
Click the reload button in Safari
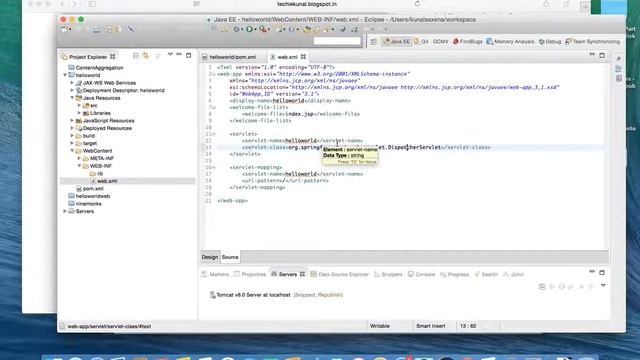pos(417,4)
